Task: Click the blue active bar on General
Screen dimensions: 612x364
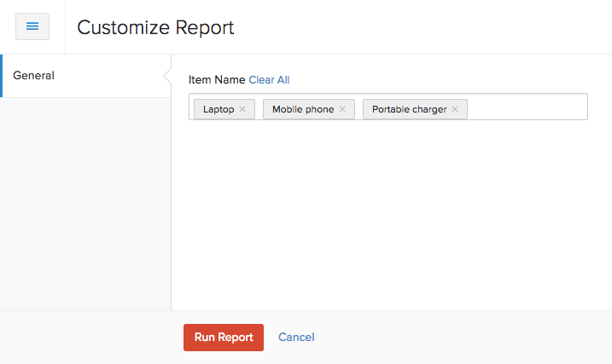Action: coord(2,76)
